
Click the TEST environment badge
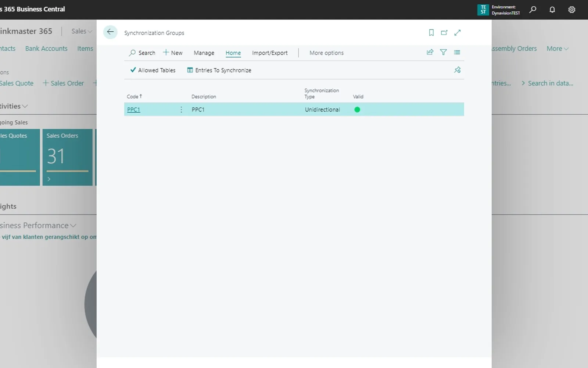point(483,10)
